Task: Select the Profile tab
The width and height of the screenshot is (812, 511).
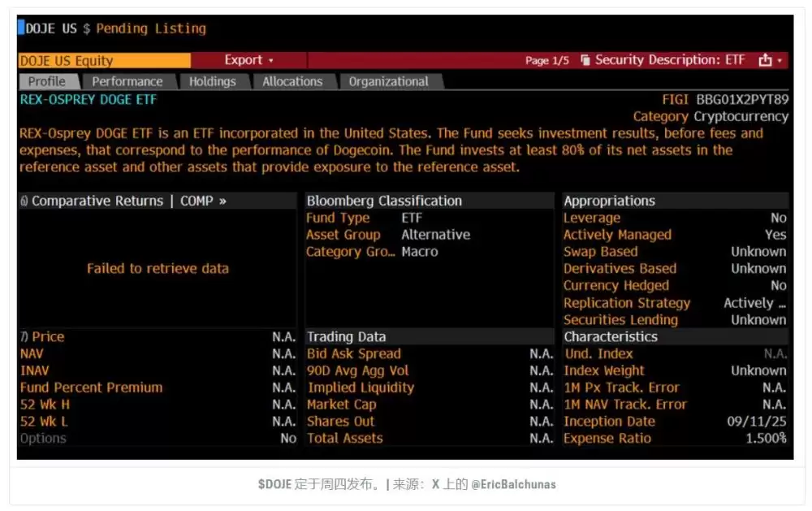Action: click(48, 81)
